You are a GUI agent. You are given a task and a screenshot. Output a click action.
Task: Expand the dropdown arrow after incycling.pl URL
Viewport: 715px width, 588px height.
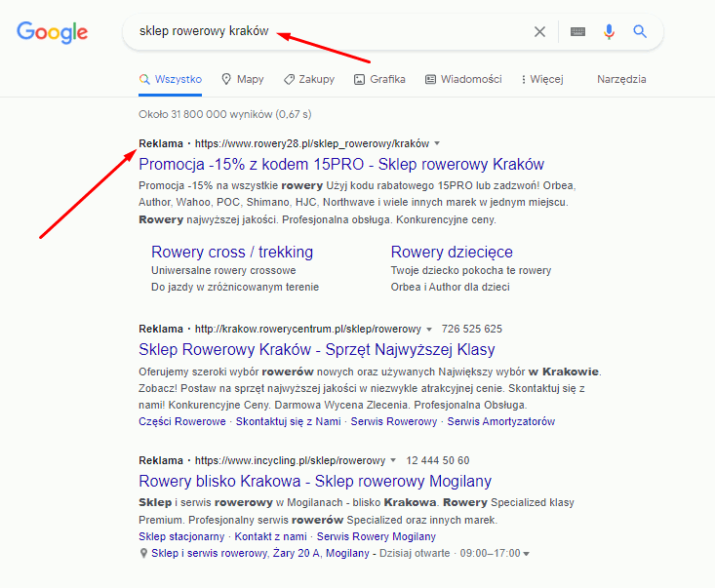point(393,460)
